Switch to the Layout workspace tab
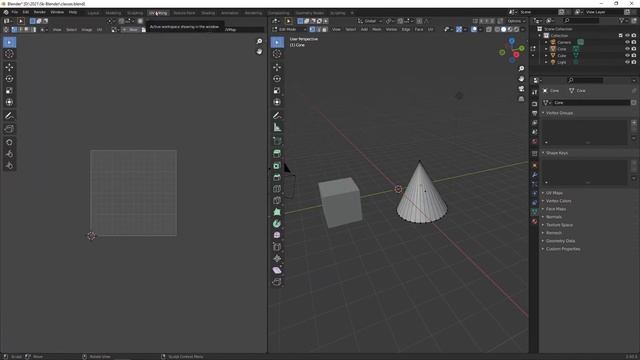 coord(93,13)
